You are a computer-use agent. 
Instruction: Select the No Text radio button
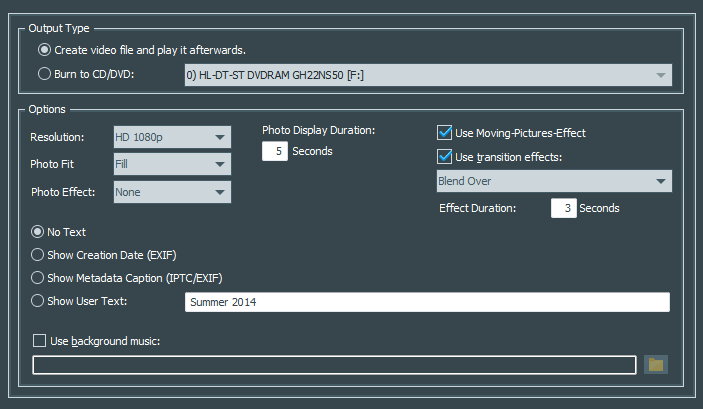39,232
